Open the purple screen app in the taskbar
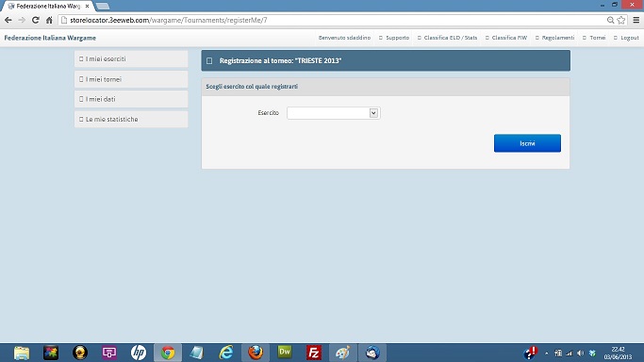The width and height of the screenshot is (644, 362). [109, 353]
